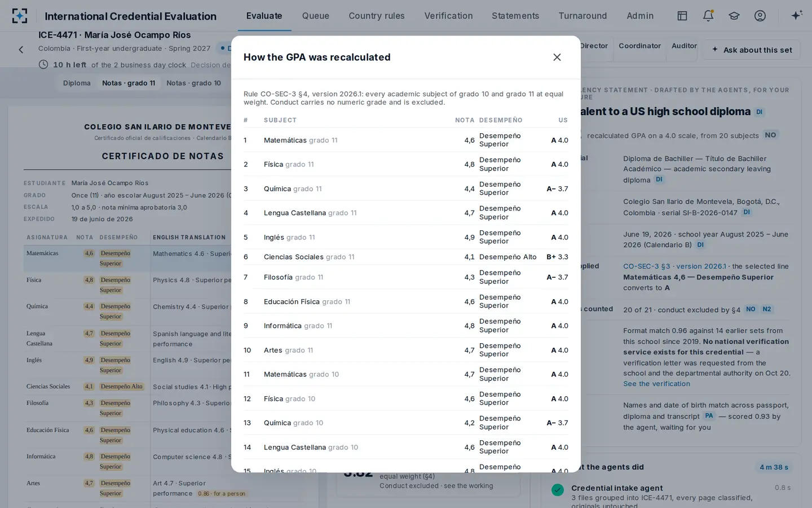Switch to Notas · grado 10 document tab

pyautogui.click(x=193, y=83)
